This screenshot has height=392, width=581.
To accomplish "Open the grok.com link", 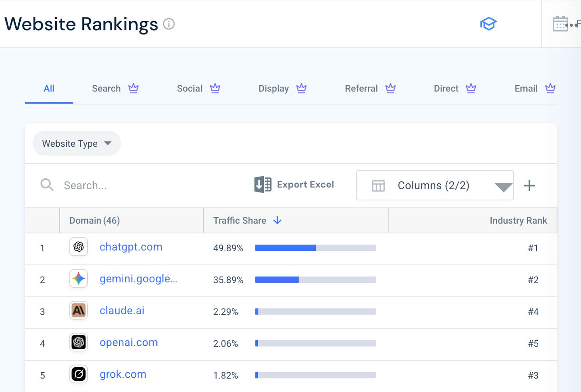I will 123,374.
